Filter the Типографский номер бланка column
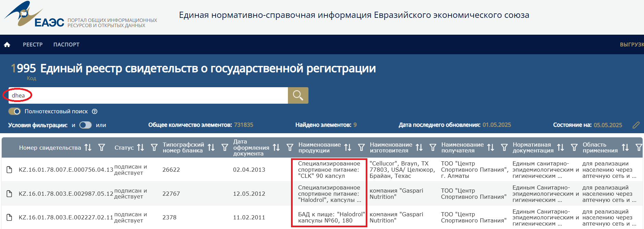Image resolution: width=644 pixels, height=229 pixels. (x=225, y=147)
